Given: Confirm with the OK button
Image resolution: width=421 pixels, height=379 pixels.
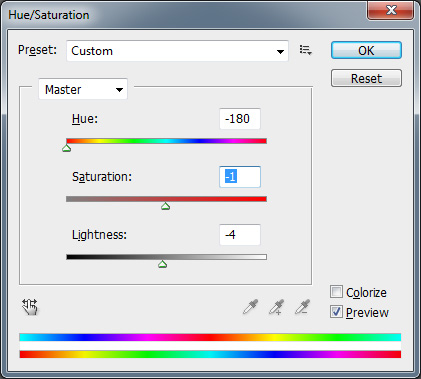Looking at the screenshot, I should [x=366, y=50].
